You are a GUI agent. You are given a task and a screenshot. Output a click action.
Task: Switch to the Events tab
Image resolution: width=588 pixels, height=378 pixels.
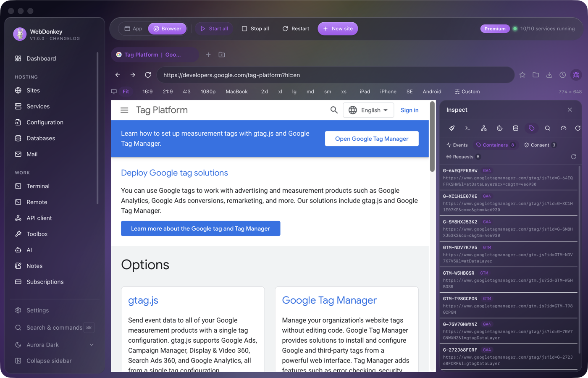click(x=457, y=145)
